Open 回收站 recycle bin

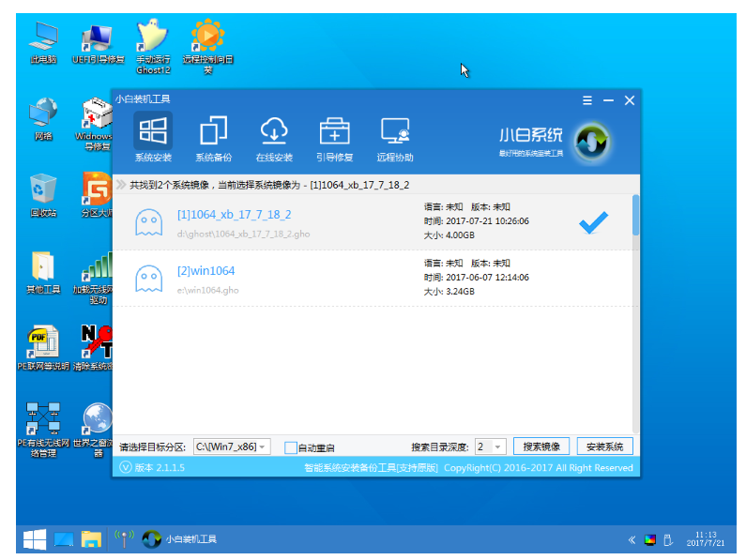click(43, 195)
